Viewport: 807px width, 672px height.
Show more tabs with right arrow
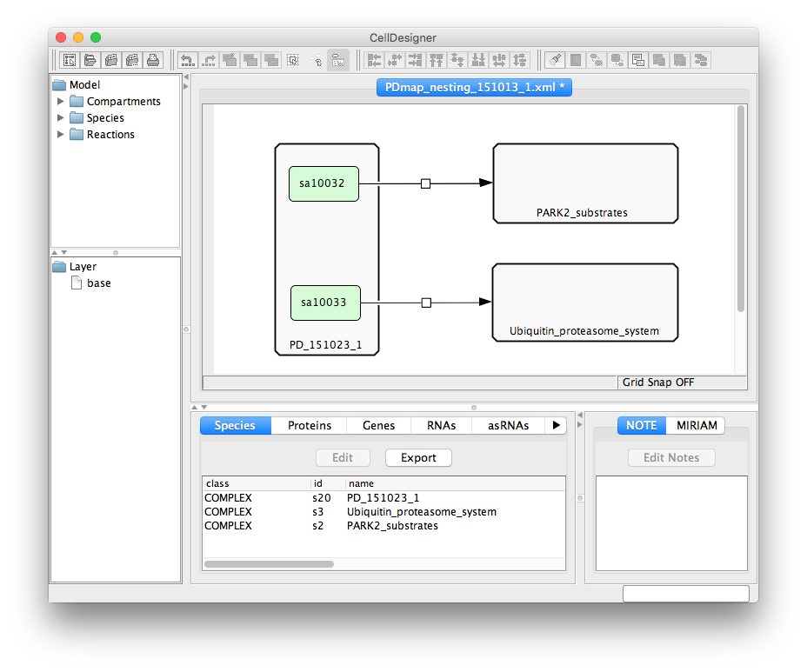tap(556, 425)
